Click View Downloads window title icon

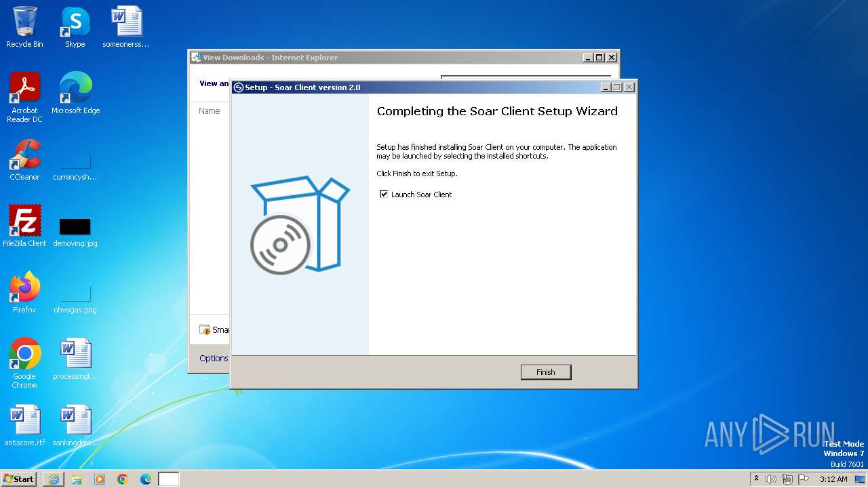pos(196,58)
